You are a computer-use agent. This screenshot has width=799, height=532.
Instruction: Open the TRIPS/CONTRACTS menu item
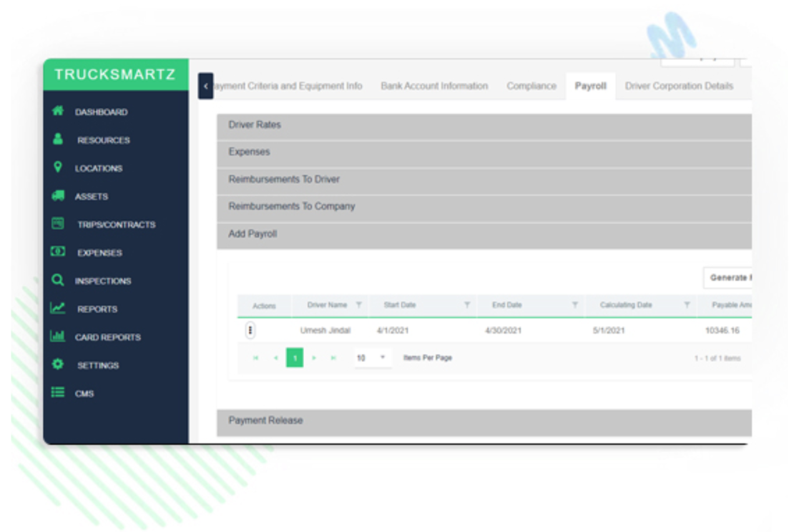point(117,225)
